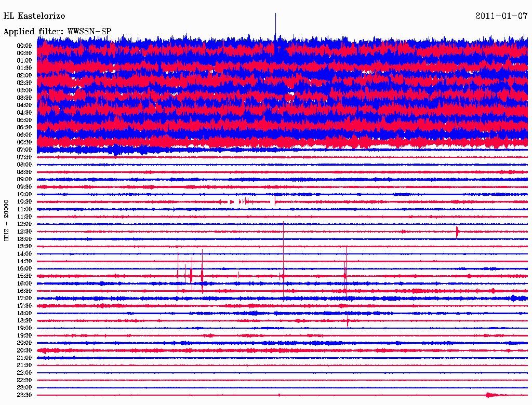This screenshot has height=405, width=532.
Task: Select the 22:00 time label
Action: 24,373
